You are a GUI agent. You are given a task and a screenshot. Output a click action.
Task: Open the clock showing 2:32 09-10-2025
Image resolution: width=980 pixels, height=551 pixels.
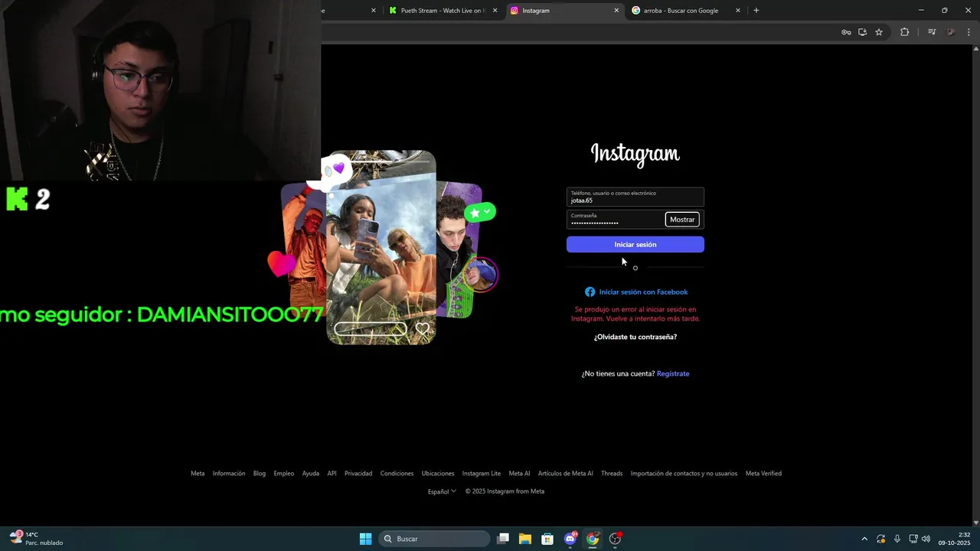pos(955,539)
